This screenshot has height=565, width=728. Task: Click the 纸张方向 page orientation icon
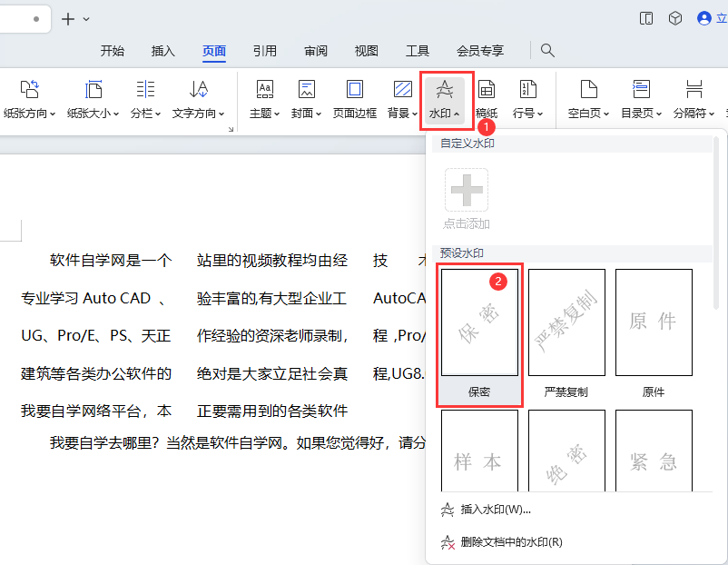(x=30, y=89)
